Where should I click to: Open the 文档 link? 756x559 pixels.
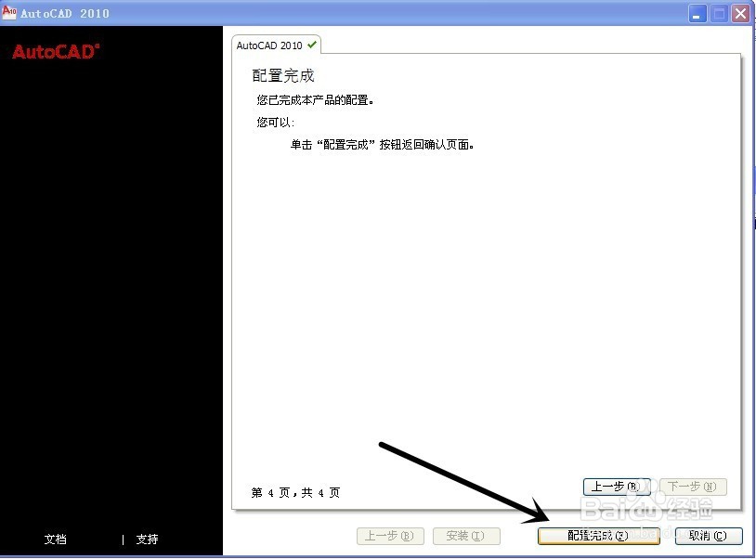coord(56,539)
